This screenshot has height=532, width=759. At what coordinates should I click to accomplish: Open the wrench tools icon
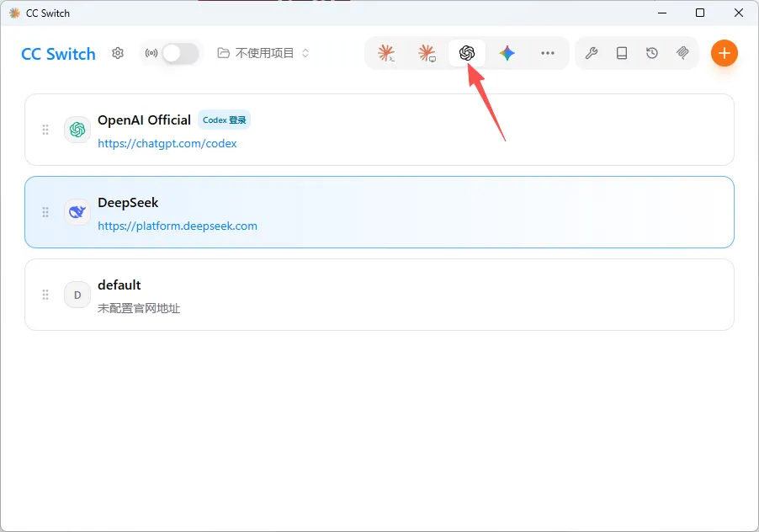pos(591,53)
